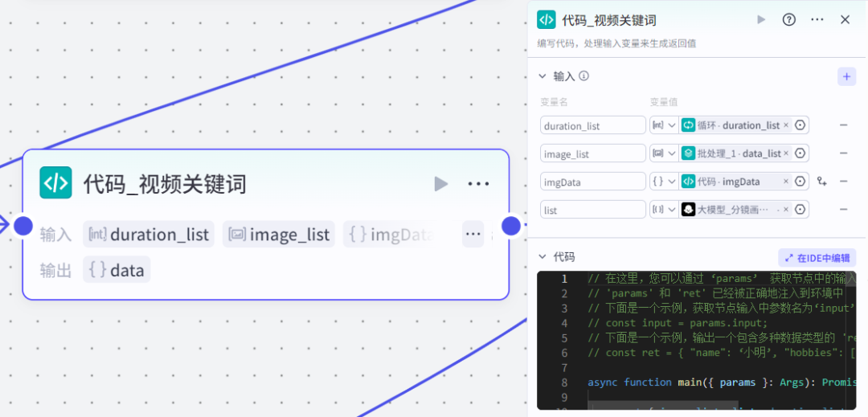
Task: Click 在IDE中编辑 to open the code in the IDE
Action: tap(817, 258)
